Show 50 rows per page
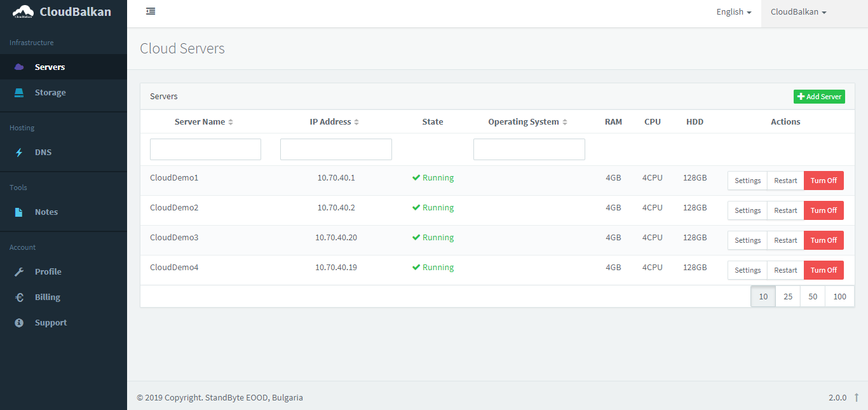The width and height of the screenshot is (868, 410). point(813,296)
